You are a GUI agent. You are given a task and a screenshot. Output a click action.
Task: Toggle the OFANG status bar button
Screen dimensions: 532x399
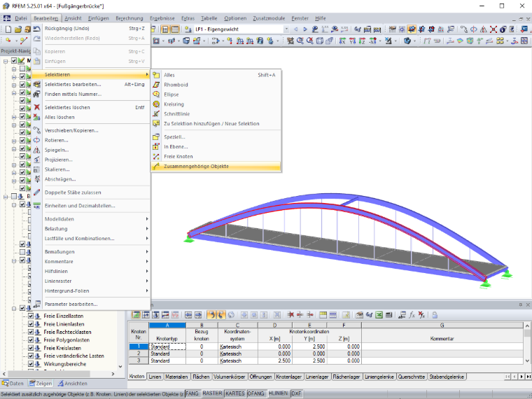click(x=255, y=393)
